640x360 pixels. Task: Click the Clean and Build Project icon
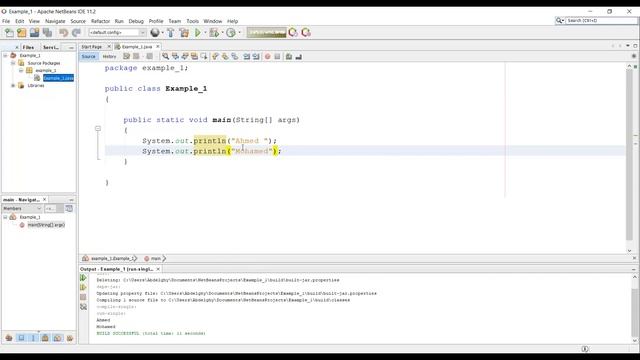pos(184,33)
